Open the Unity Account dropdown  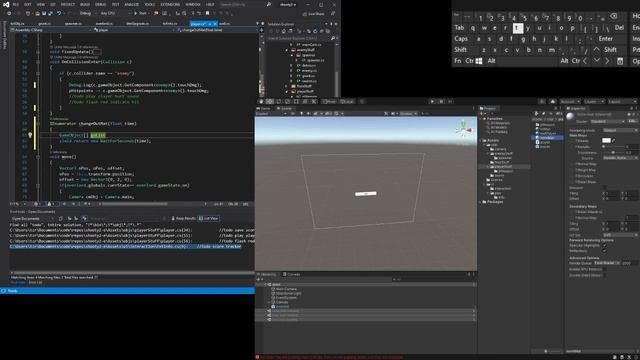(x=570, y=101)
